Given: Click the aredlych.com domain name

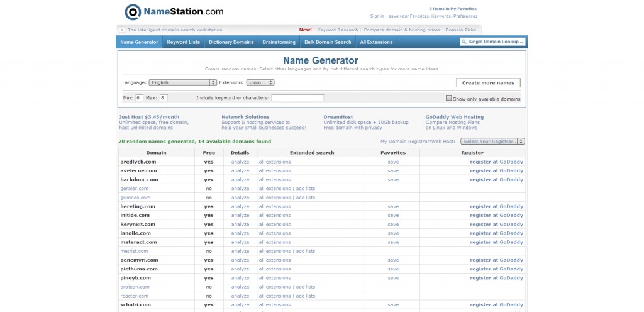Looking at the screenshot, I should [138, 162].
